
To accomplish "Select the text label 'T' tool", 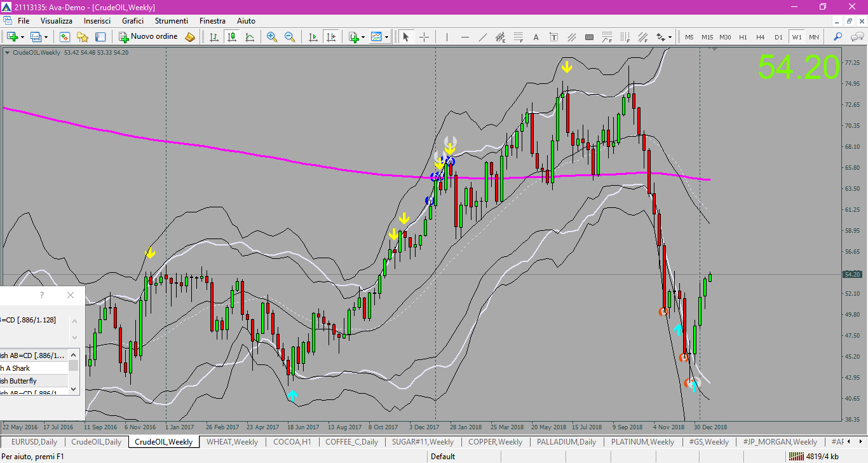I will click(553, 37).
